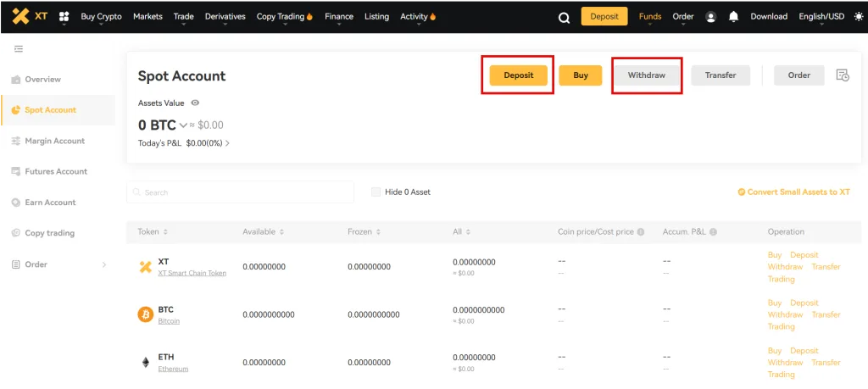Open history icon beside Order button

(842, 75)
